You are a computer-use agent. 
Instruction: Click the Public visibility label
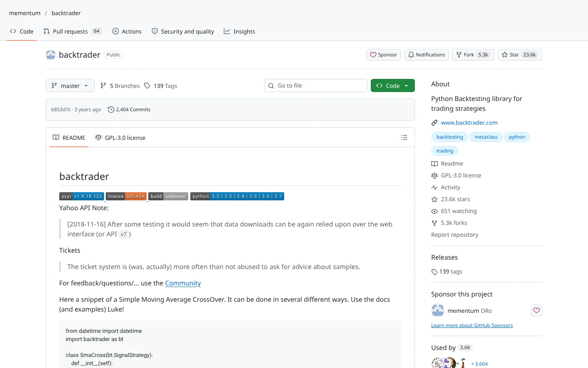click(114, 55)
